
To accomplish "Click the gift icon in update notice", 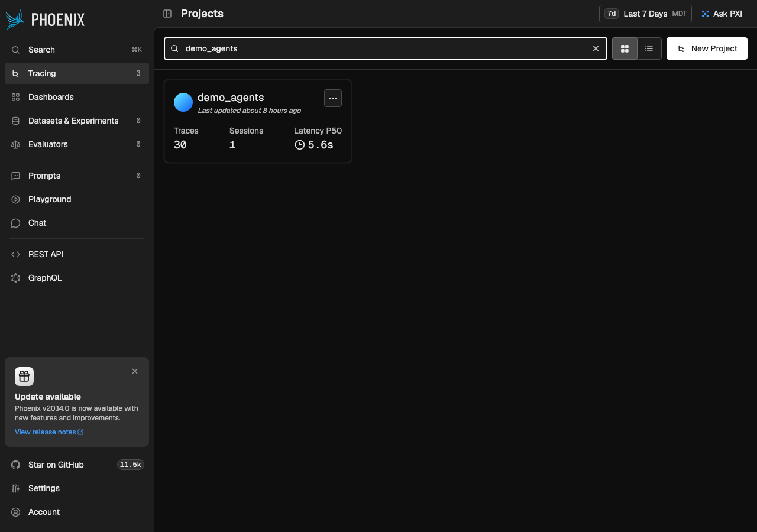I will click(24, 377).
